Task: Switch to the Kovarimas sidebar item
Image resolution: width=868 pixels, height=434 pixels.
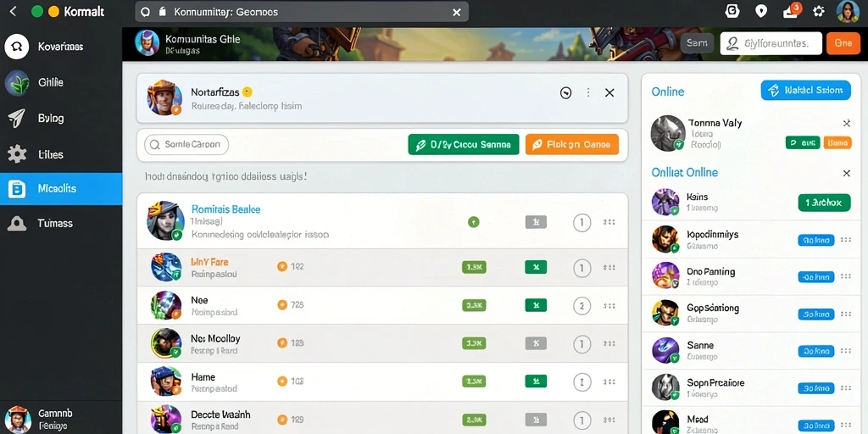Action: pyautogui.click(x=61, y=47)
